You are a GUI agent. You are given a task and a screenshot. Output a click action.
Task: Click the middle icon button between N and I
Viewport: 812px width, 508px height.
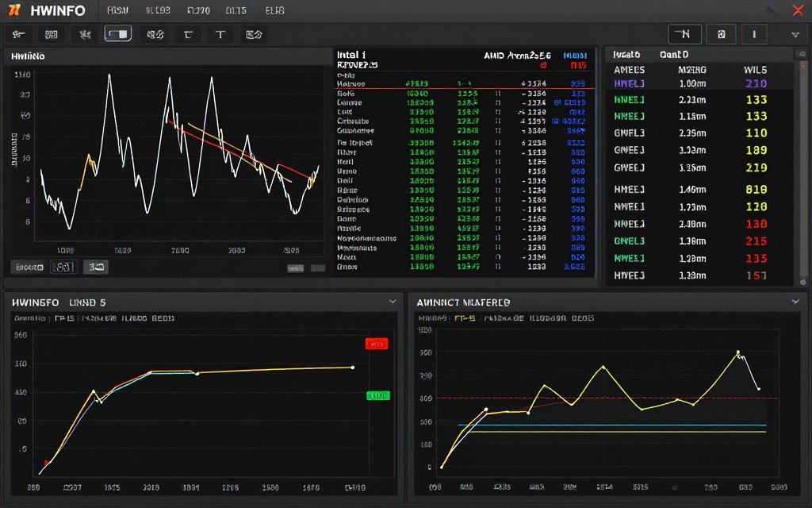coord(721,34)
